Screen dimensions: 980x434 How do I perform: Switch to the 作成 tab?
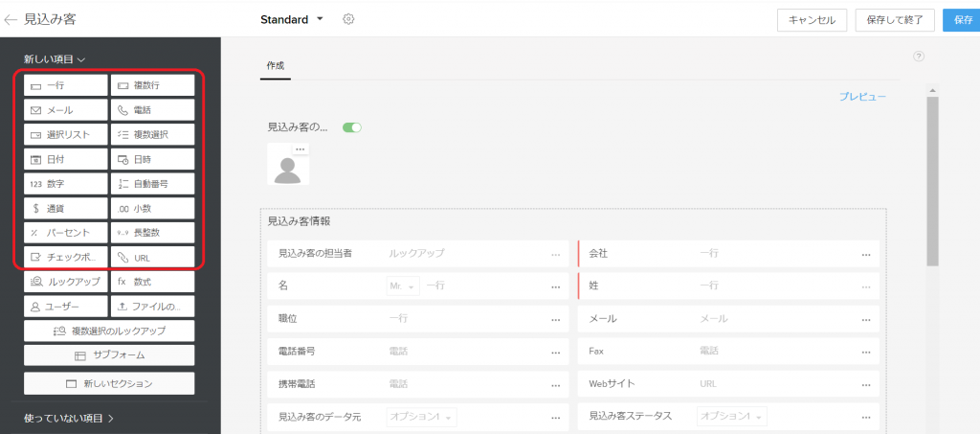(x=276, y=65)
